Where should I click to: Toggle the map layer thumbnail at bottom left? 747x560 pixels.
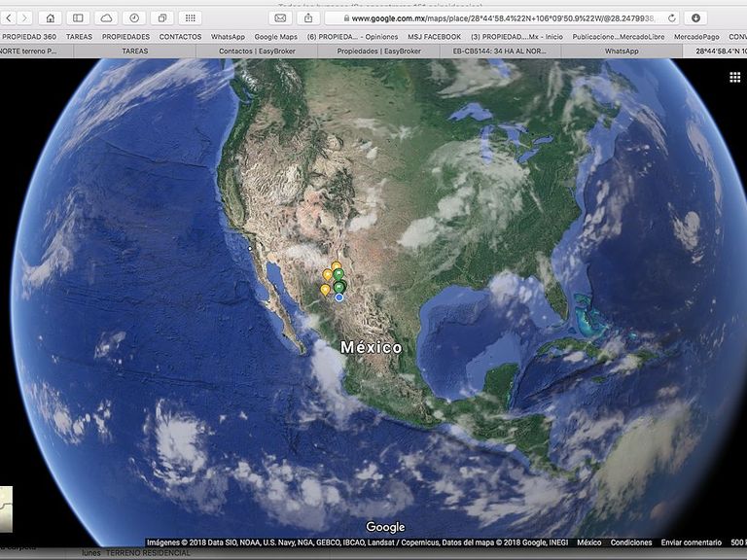pyautogui.click(x=6, y=508)
